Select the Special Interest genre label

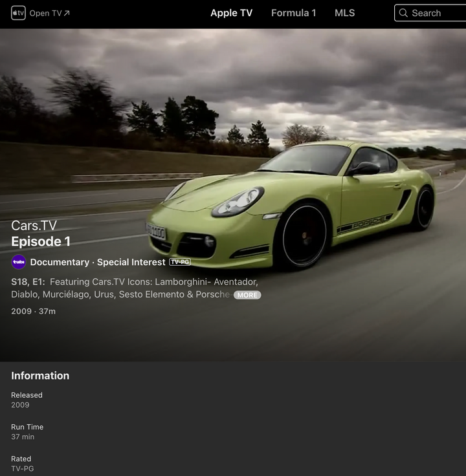(x=131, y=262)
